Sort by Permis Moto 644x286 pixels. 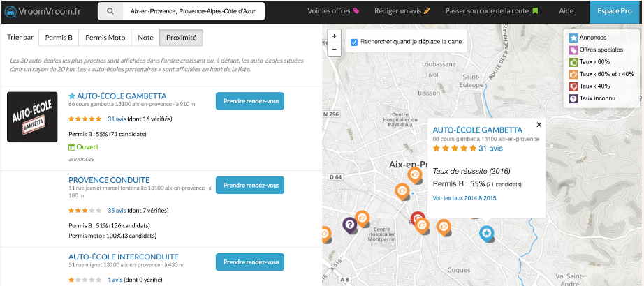[x=105, y=38]
